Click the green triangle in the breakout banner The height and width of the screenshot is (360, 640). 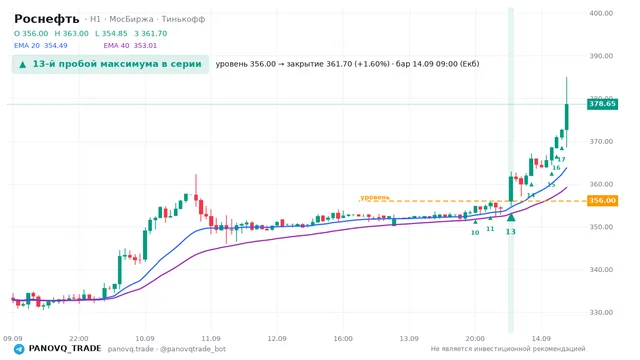[x=23, y=64]
